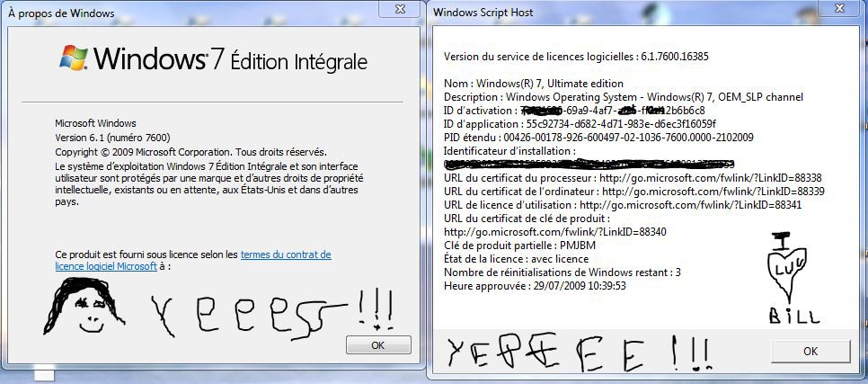Confirm OK in À propos de Windows dialog
Screen dimensions: 868x384
(378, 345)
